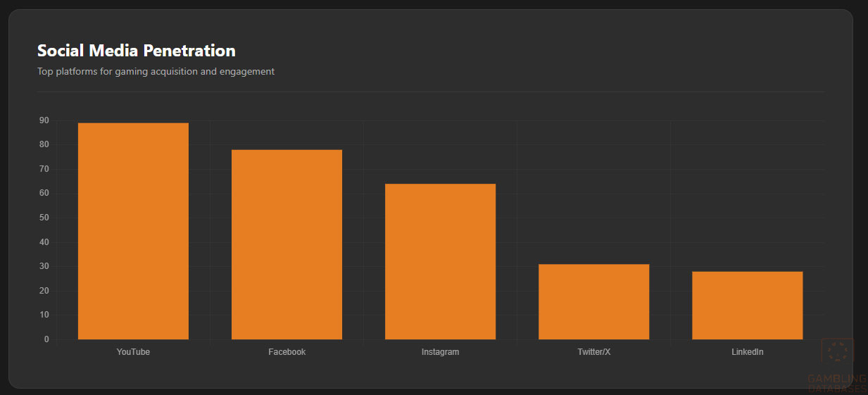The width and height of the screenshot is (868, 395).
Task: Click the Social Media Penetration title
Action: [x=136, y=51]
